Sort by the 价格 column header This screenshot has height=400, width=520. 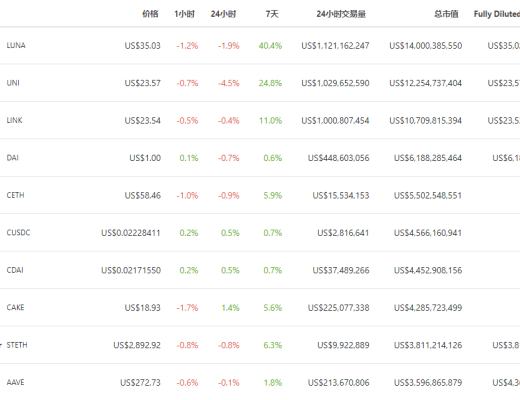point(150,14)
